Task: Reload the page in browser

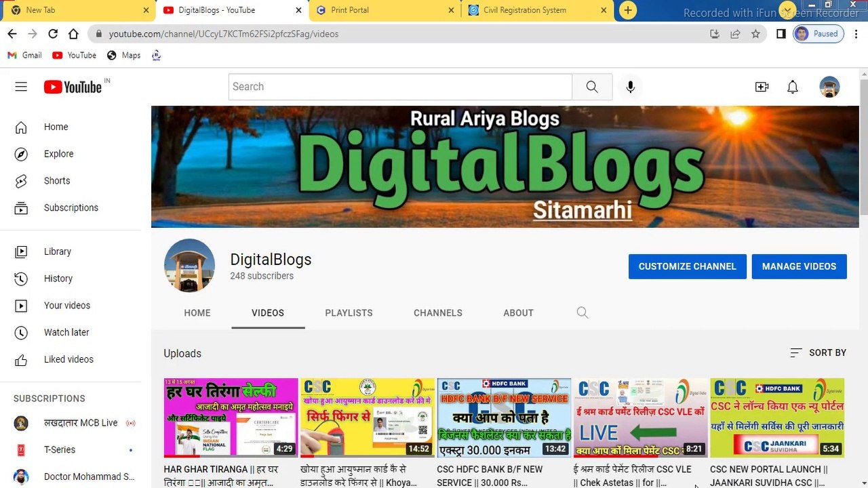Action: pyautogui.click(x=53, y=34)
